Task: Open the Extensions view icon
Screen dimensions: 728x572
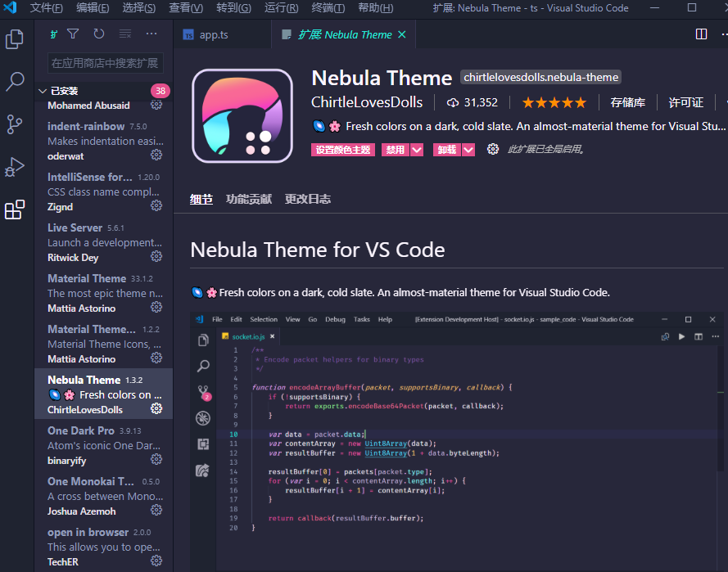Action: (15, 209)
